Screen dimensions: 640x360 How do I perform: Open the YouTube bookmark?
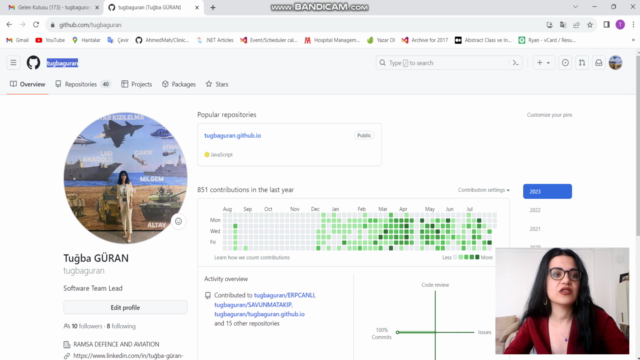click(50, 40)
